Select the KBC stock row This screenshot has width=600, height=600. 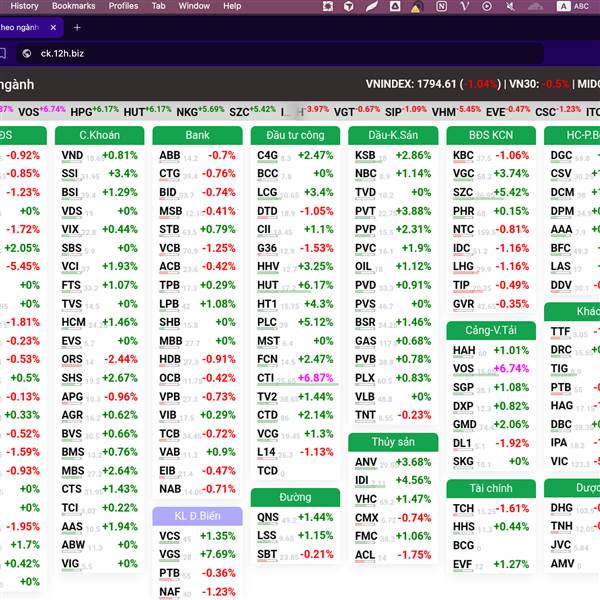491,155
